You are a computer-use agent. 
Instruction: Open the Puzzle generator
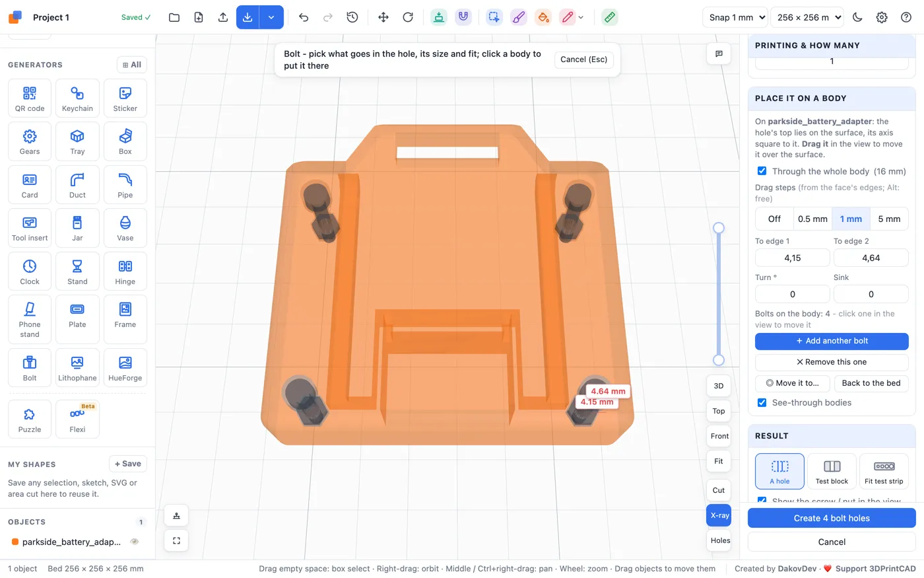pos(30,419)
